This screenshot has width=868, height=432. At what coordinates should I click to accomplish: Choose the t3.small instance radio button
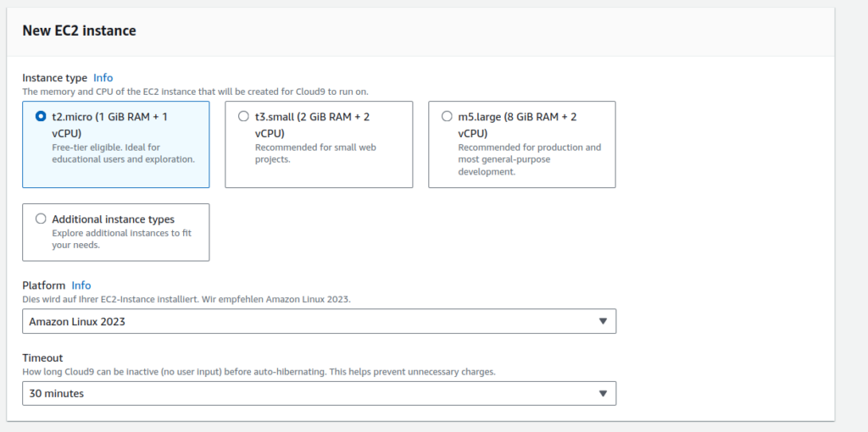coord(244,117)
